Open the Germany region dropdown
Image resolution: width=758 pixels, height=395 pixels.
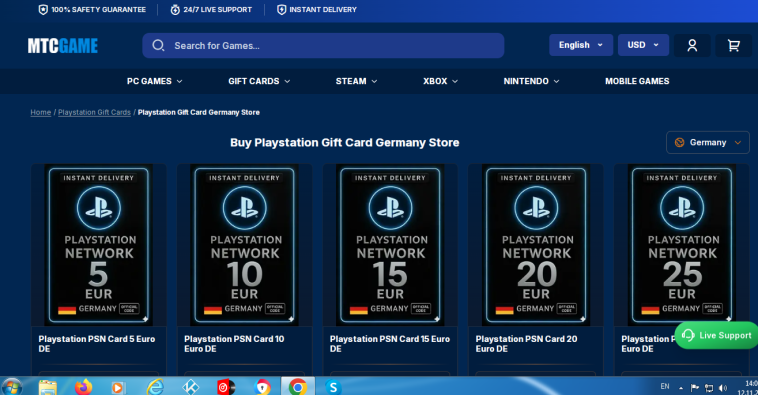coord(708,142)
